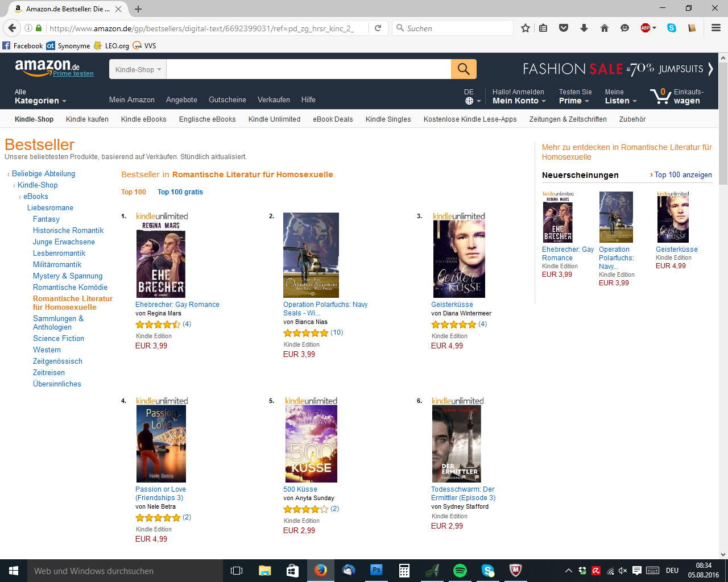
Task: Select Science Fiction in the category list
Action: coord(59,338)
